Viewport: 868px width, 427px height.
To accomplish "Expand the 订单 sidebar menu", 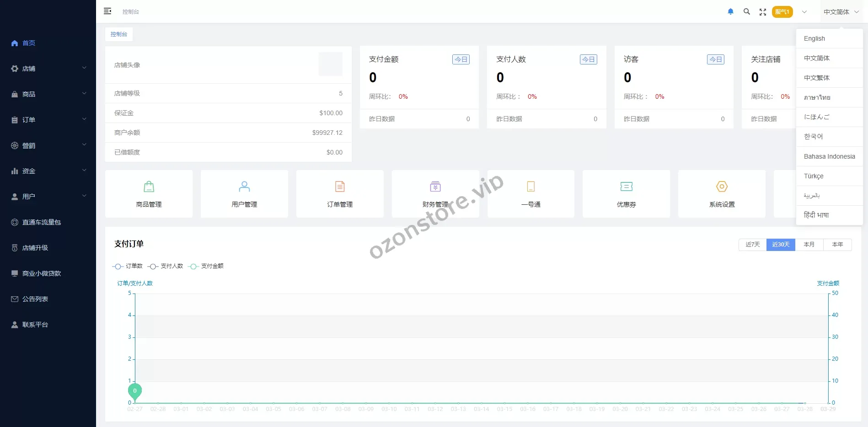I will [x=48, y=120].
